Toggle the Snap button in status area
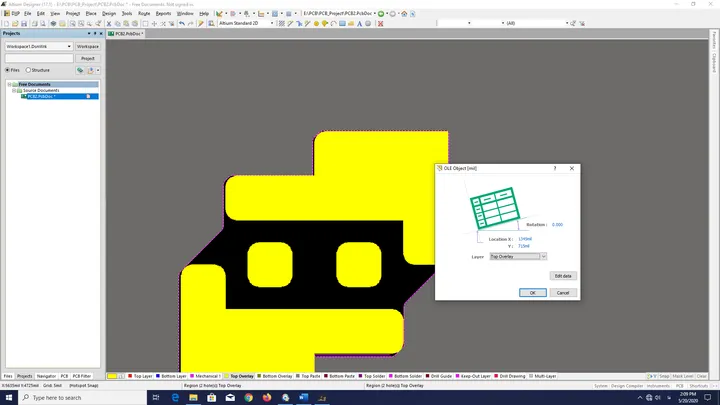This screenshot has width=720, height=405. 664,376
